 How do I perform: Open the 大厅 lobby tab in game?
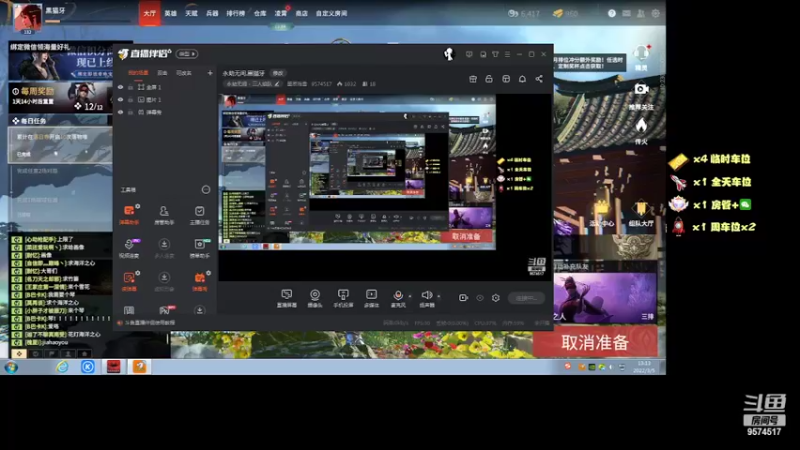click(x=149, y=13)
